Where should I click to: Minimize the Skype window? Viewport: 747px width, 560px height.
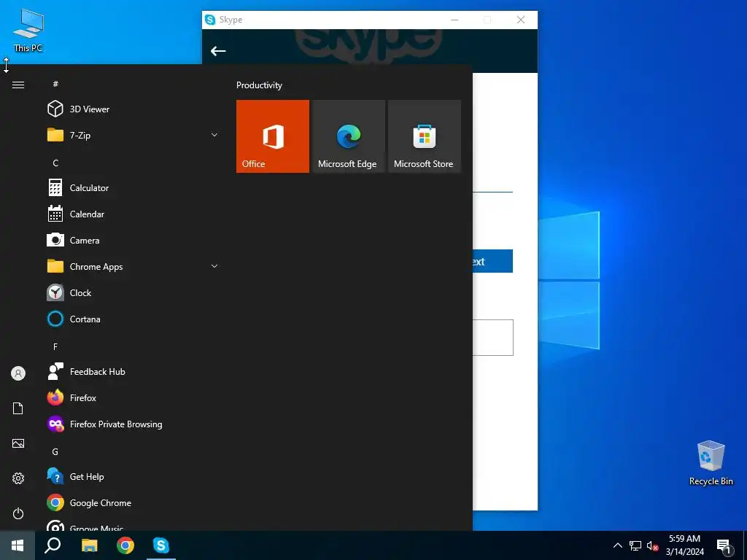[454, 20]
